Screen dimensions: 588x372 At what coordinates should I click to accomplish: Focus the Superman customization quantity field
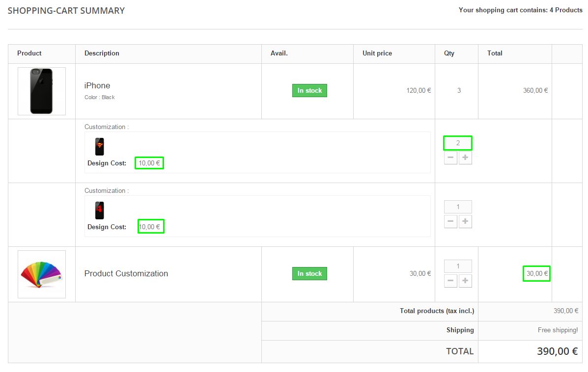458,143
